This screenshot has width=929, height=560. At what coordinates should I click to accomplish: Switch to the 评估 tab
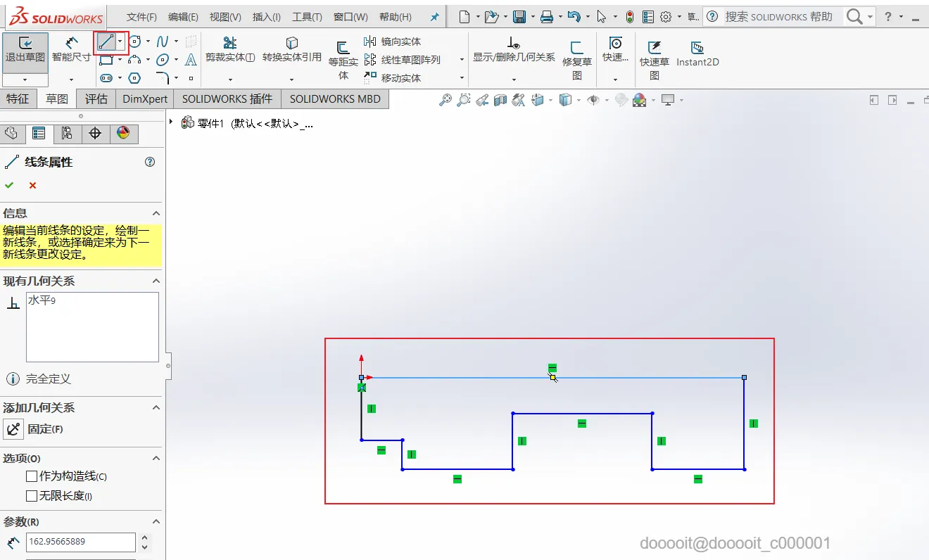pos(96,99)
